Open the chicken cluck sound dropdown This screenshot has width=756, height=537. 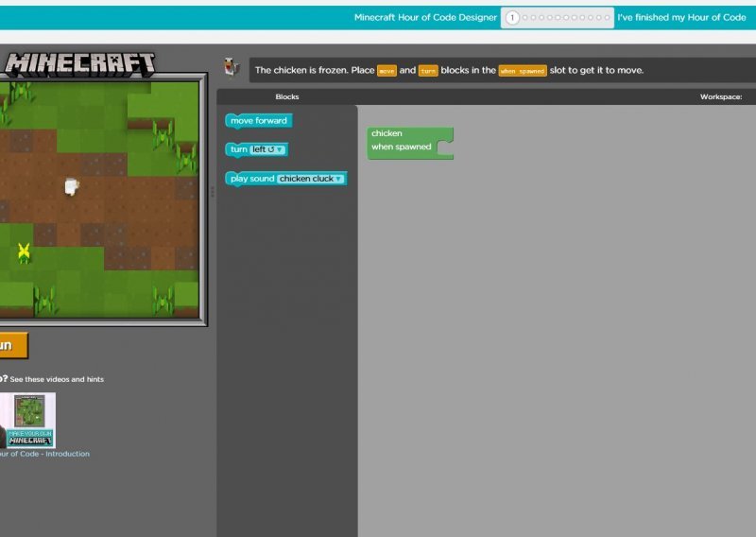pos(311,179)
